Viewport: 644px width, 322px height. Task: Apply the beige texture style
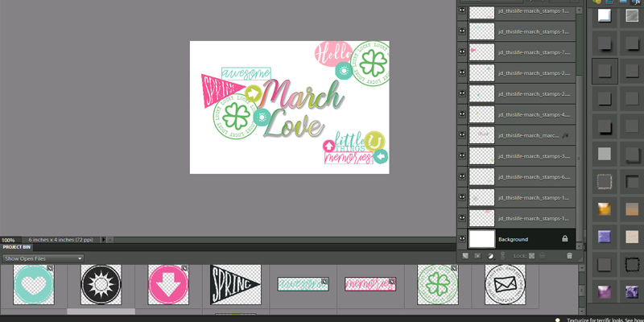pyautogui.click(x=632, y=237)
